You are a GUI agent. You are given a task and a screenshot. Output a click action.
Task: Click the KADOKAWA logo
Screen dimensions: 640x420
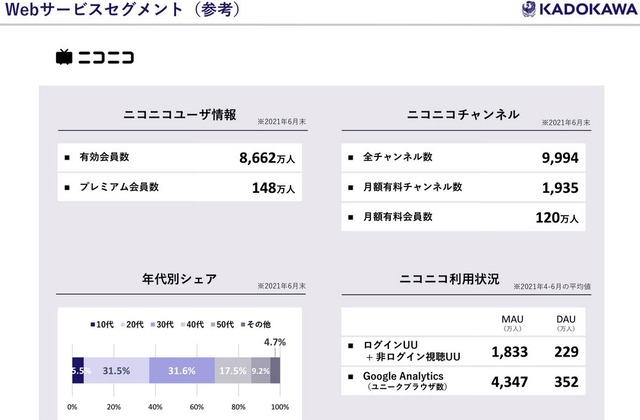pyautogui.click(x=579, y=9)
